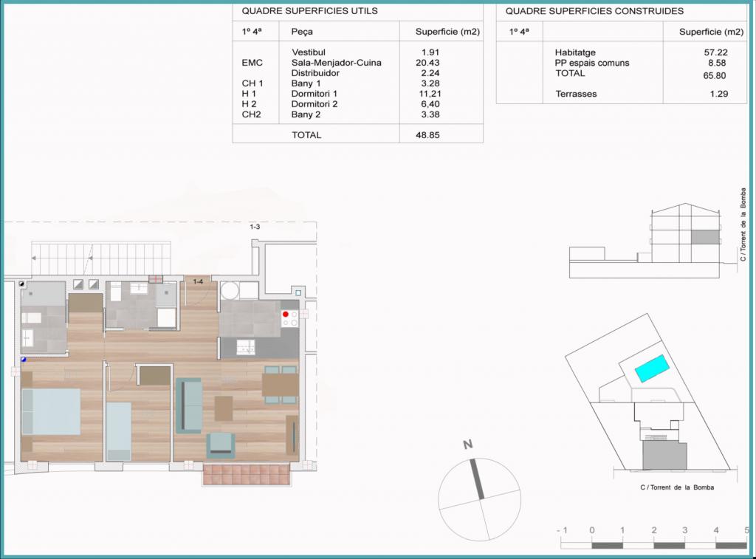Select the double bed in the large bedroom
This screenshot has width=756, height=559.
point(51,411)
